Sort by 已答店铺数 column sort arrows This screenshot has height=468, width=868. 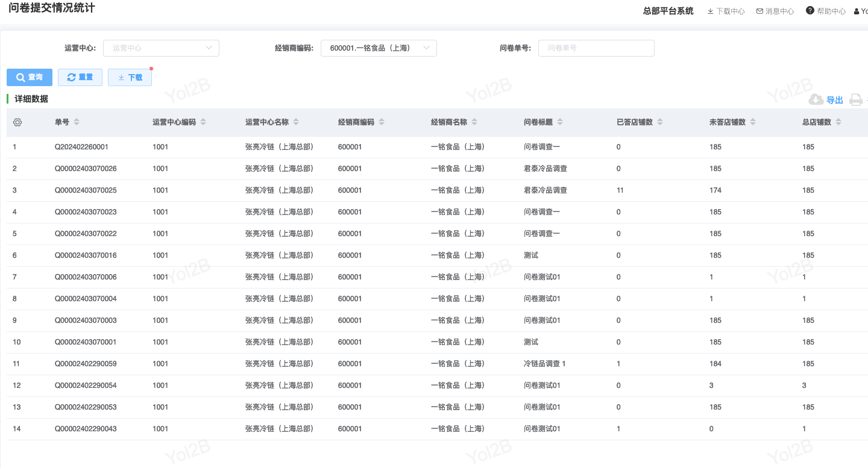[x=660, y=122]
